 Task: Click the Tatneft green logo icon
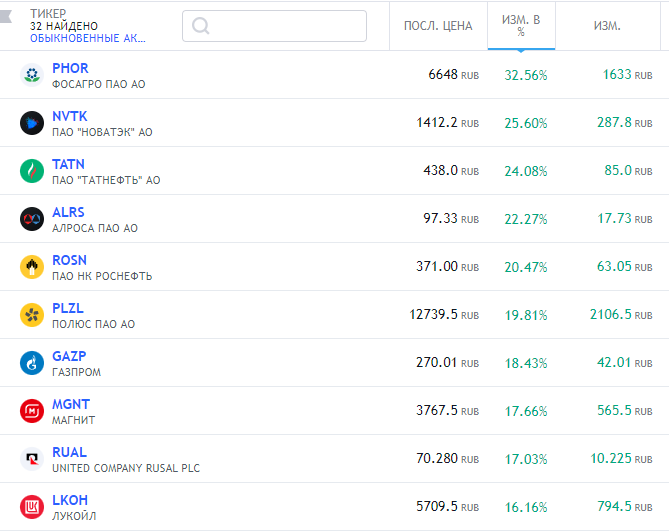click(x=32, y=171)
